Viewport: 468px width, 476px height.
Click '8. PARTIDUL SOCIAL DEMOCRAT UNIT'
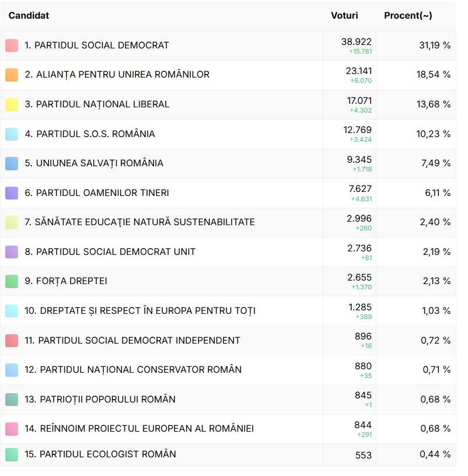tap(110, 251)
